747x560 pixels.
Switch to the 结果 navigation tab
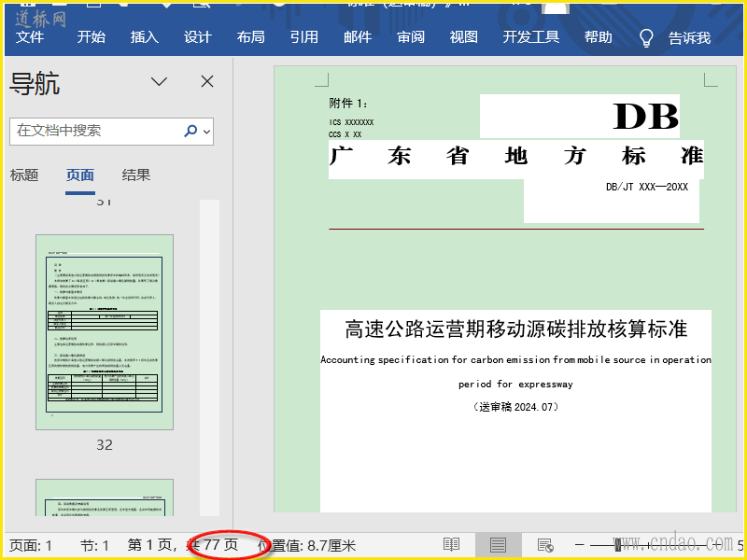click(136, 175)
